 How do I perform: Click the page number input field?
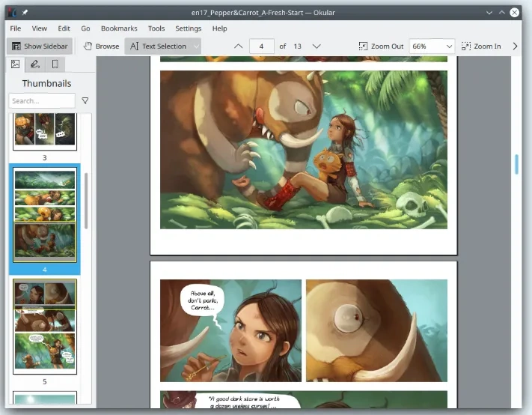(x=262, y=46)
